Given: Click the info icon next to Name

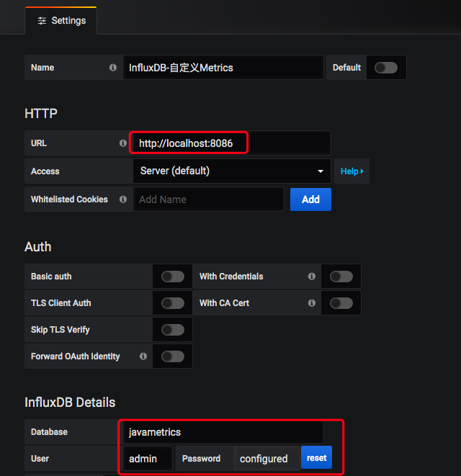Looking at the screenshot, I should coord(113,68).
